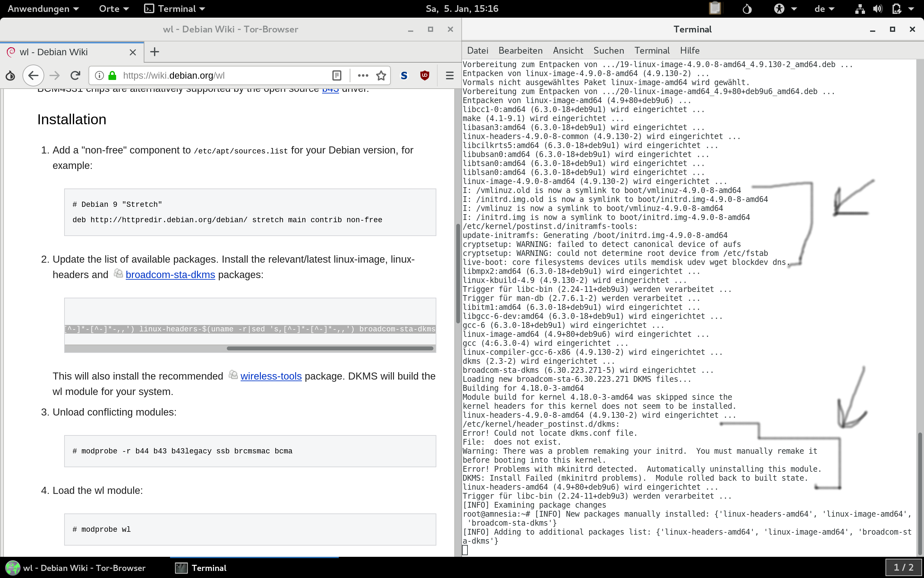
Task: Click the '# modprobe wl' code line
Action: coord(102,530)
